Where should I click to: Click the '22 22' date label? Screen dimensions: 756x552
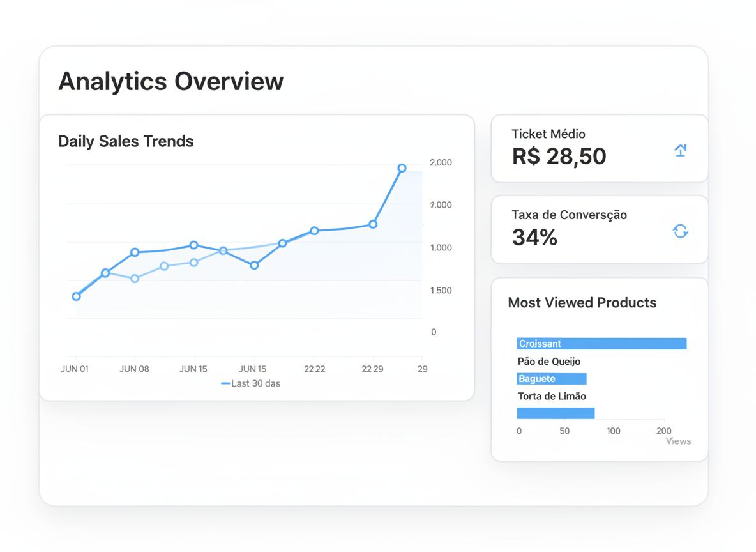click(314, 369)
